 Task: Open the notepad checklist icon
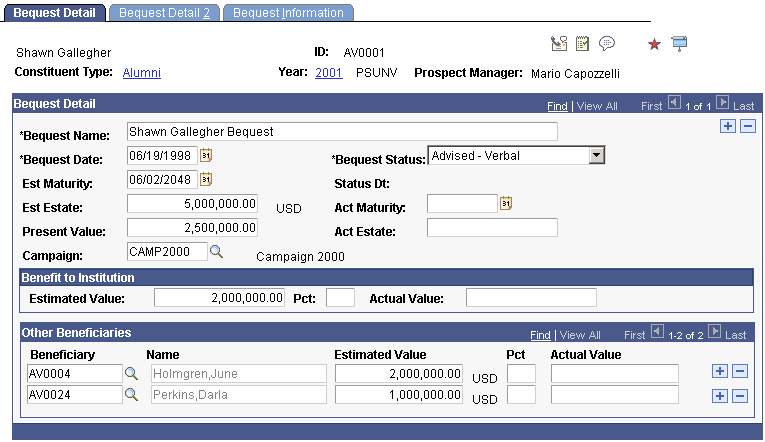pos(582,44)
